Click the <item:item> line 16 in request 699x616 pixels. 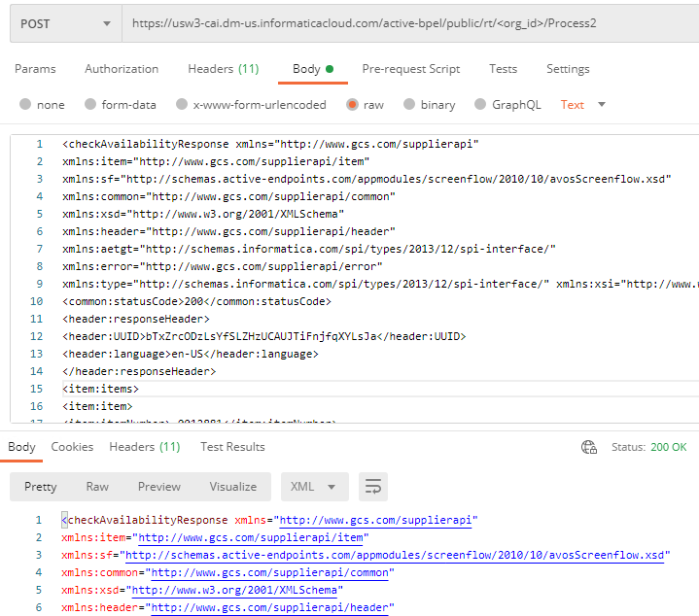point(97,406)
